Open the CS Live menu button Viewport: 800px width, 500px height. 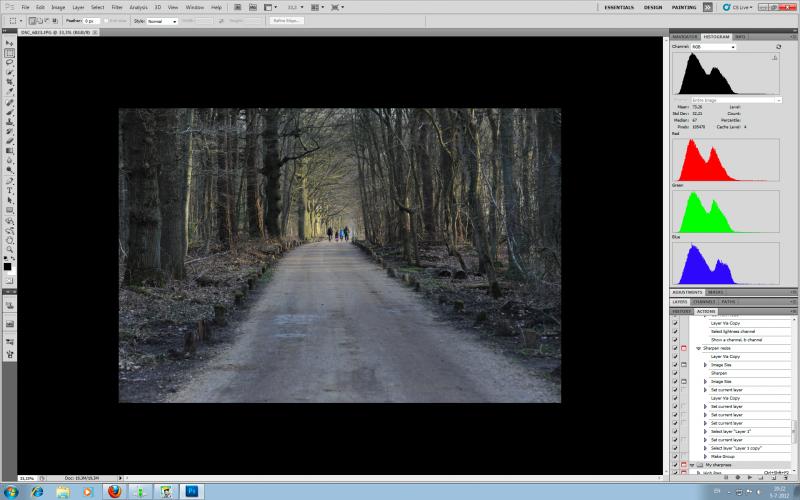(x=738, y=7)
